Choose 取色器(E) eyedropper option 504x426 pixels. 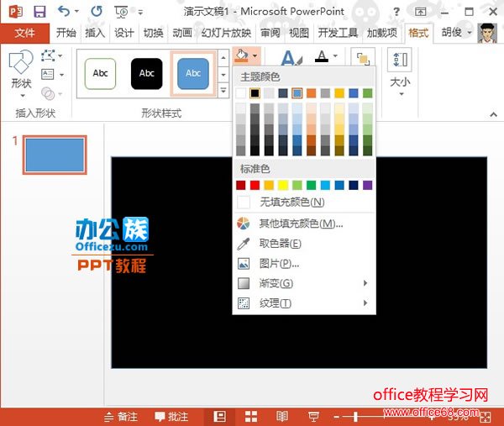pos(304,244)
